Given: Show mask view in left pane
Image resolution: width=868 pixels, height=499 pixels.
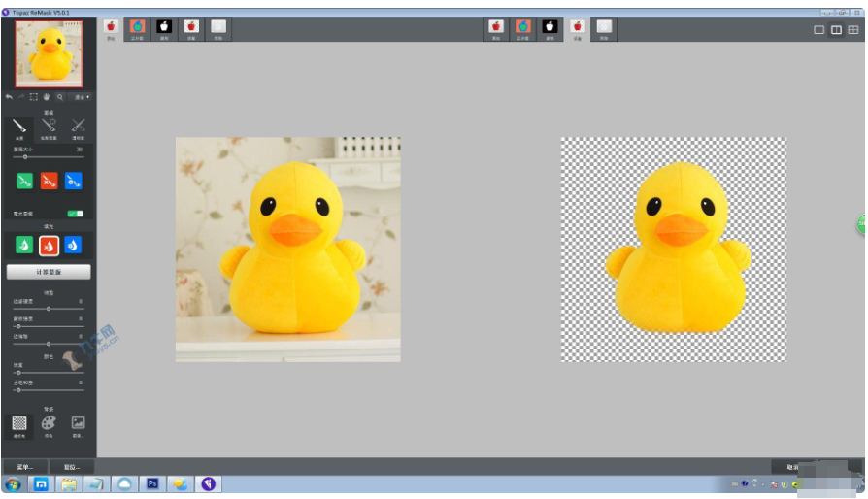Looking at the screenshot, I should coord(164,29).
